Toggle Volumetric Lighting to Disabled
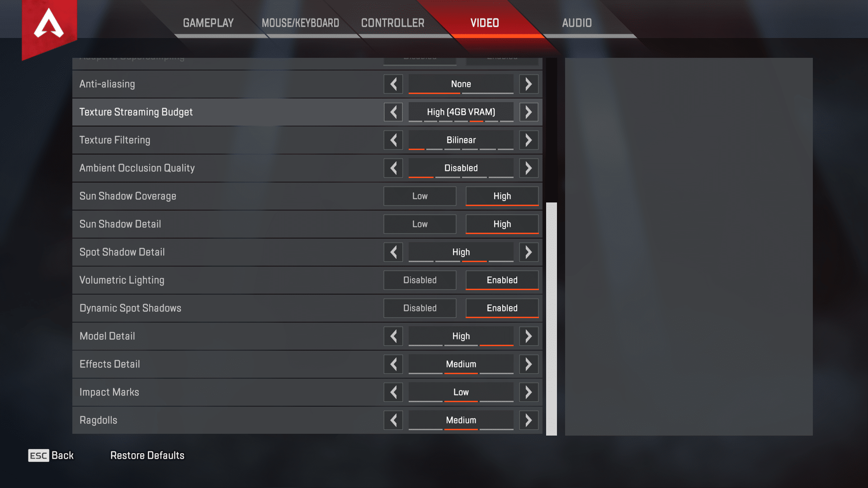868x488 pixels. point(419,279)
